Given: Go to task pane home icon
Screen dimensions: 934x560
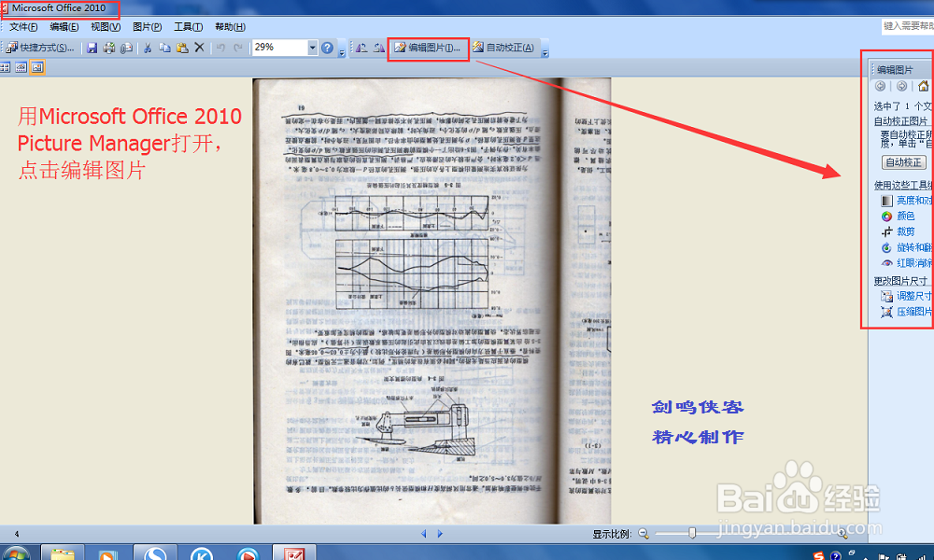Looking at the screenshot, I should point(924,86).
